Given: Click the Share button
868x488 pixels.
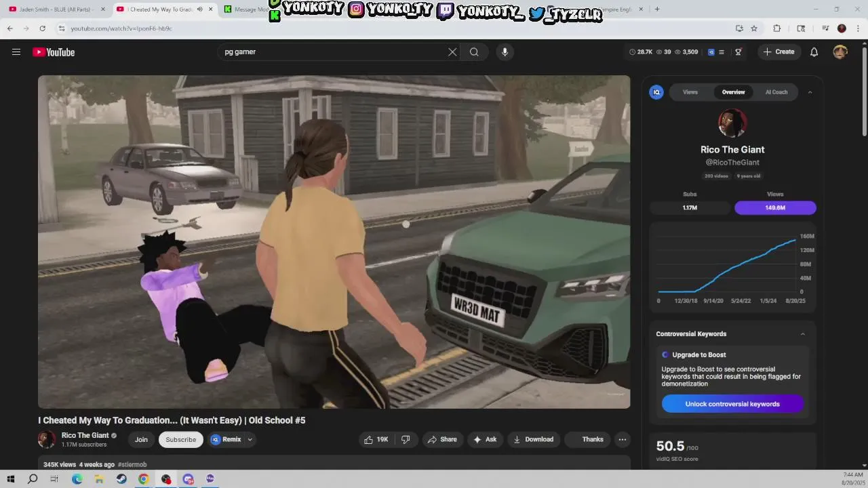Looking at the screenshot, I should coord(441,439).
